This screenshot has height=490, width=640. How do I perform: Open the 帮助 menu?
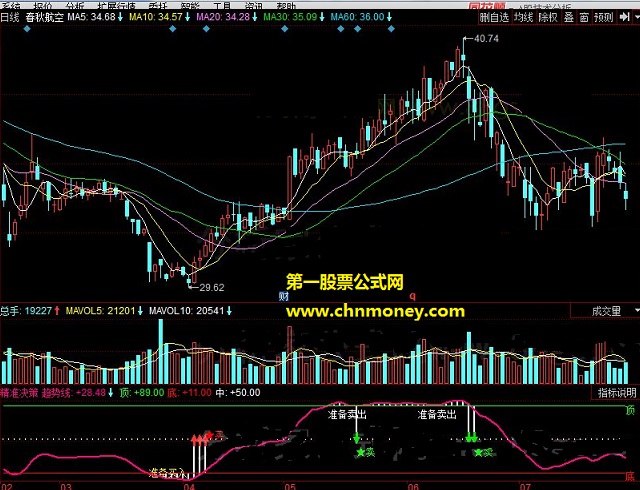pyautogui.click(x=287, y=5)
